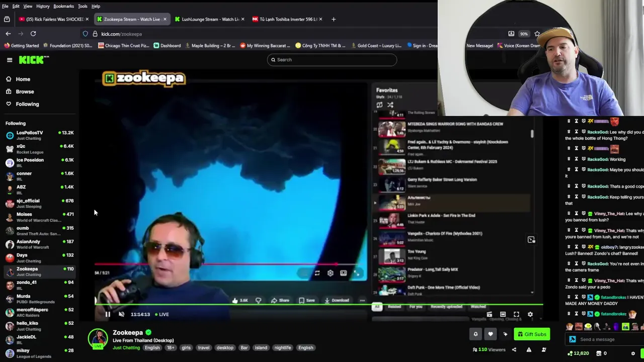The image size is (644, 362).
Task: Select the 18+ stream tag
Action: (x=171, y=348)
